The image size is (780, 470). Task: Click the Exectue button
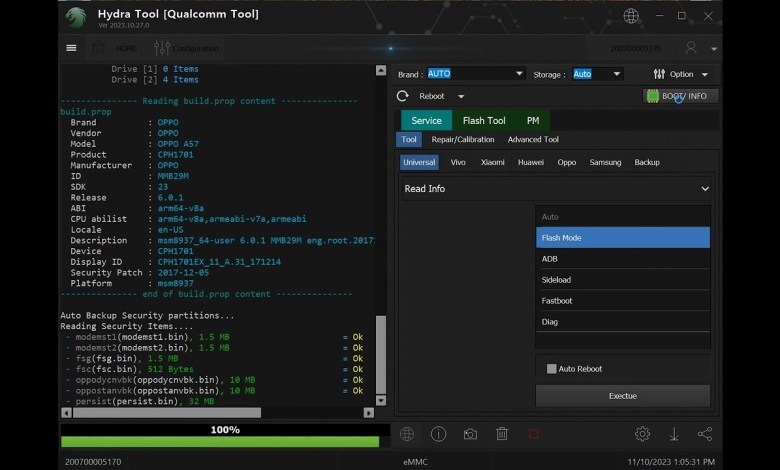[622, 396]
